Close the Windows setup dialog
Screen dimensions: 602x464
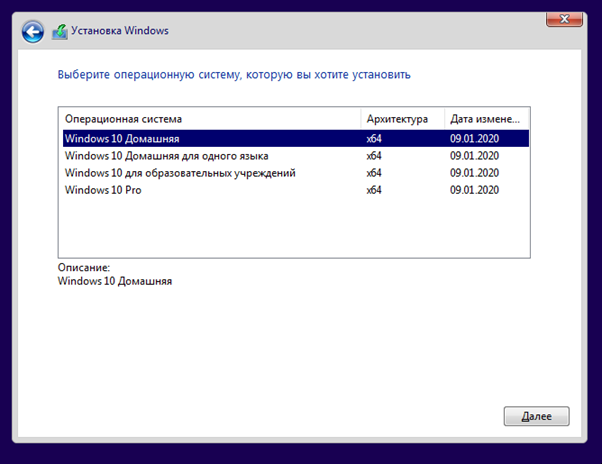tap(564, 19)
